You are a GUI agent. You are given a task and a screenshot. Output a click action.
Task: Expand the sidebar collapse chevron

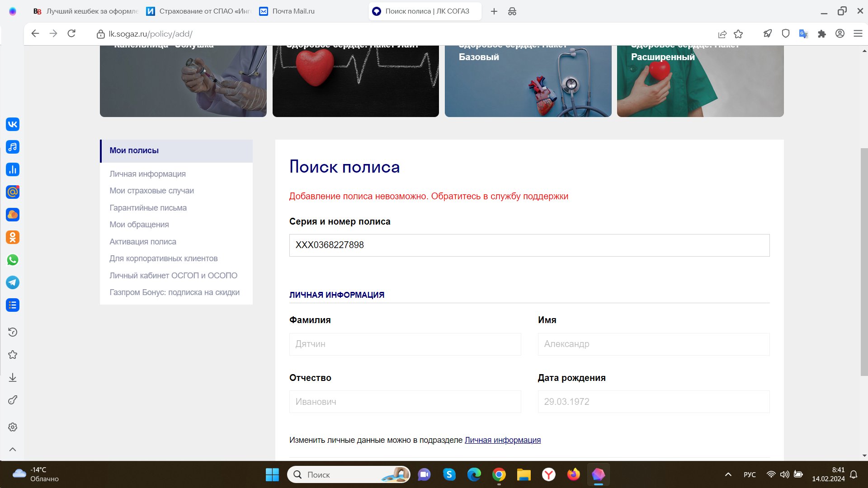click(13, 449)
